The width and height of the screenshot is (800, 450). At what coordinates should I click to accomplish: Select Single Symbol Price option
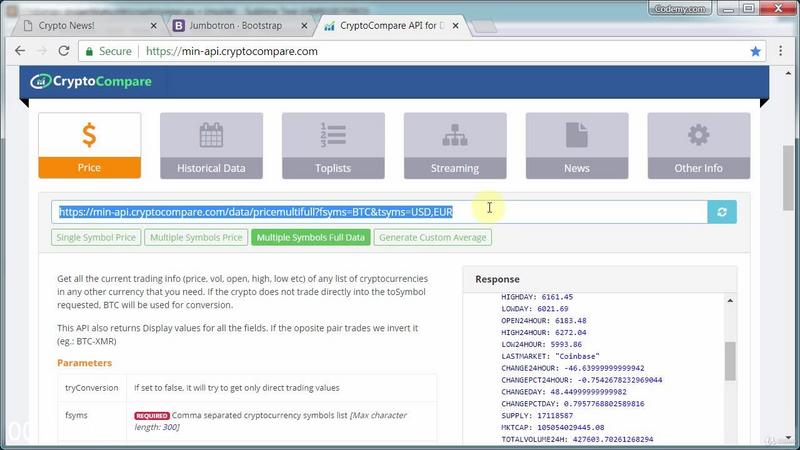pos(96,237)
